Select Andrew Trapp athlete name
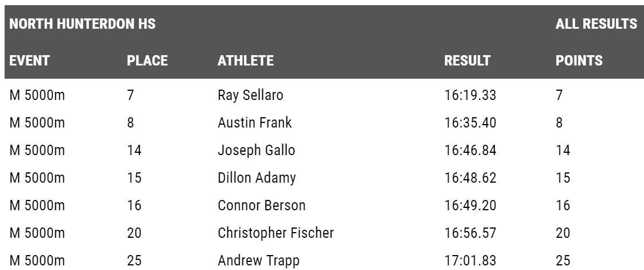The width and height of the screenshot is (644, 270). pos(258,261)
